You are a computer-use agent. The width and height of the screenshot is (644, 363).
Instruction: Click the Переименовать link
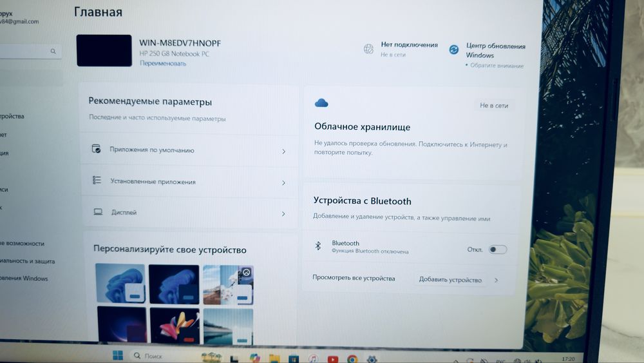(x=163, y=63)
